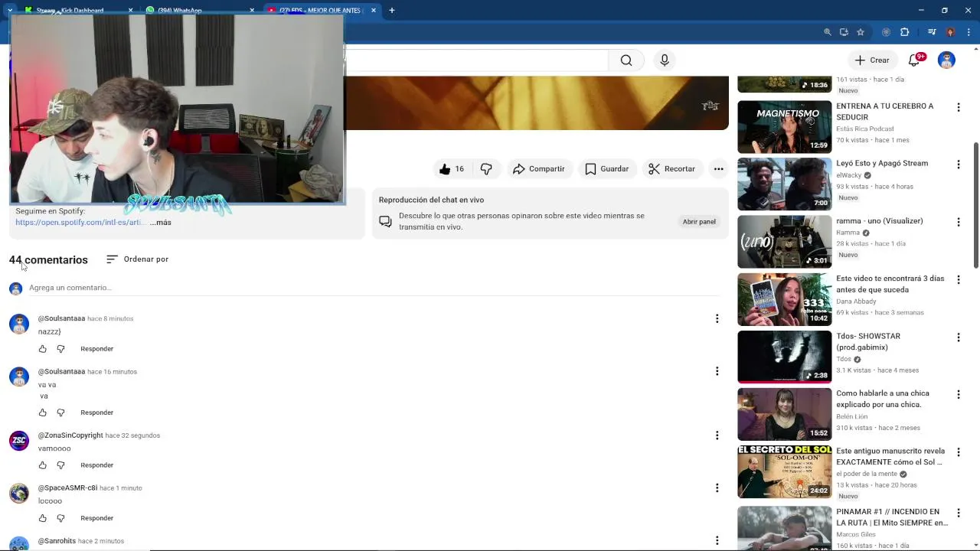Image resolution: width=980 pixels, height=551 pixels.
Task: Bookmark this page with star icon
Action: (861, 32)
